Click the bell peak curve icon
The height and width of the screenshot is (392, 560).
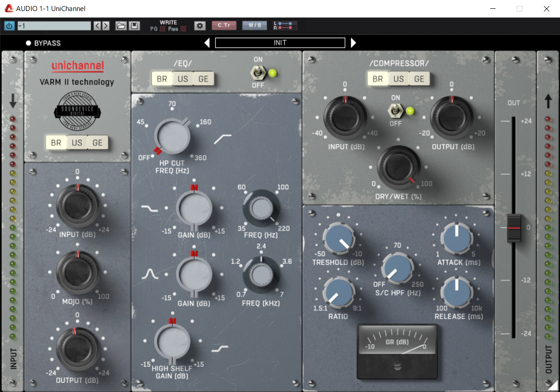[150, 275]
